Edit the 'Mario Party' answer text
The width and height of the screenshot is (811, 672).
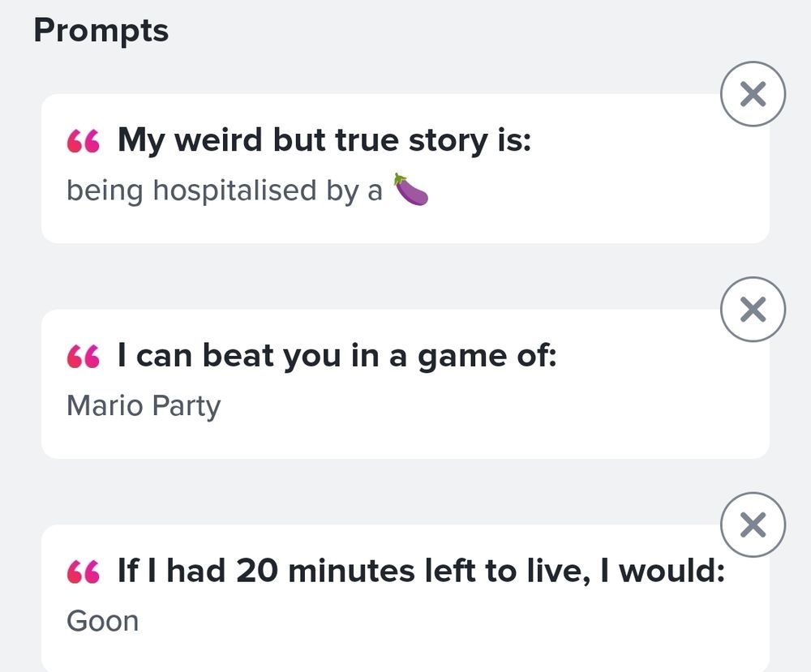(x=144, y=405)
